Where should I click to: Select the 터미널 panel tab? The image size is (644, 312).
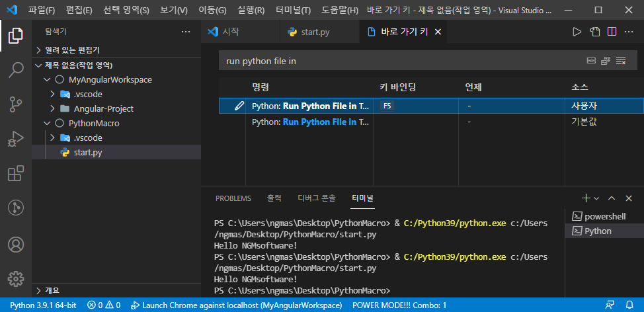click(x=362, y=198)
